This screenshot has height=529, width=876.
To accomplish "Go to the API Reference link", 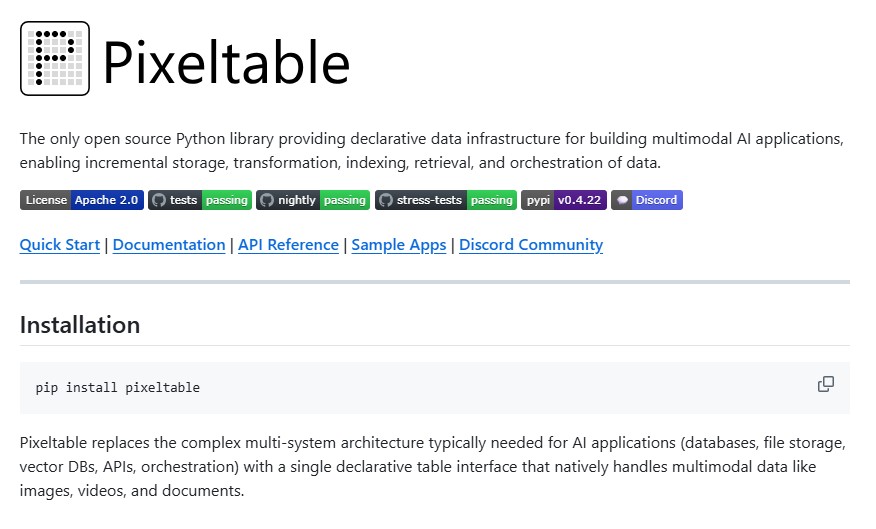I will point(288,245).
